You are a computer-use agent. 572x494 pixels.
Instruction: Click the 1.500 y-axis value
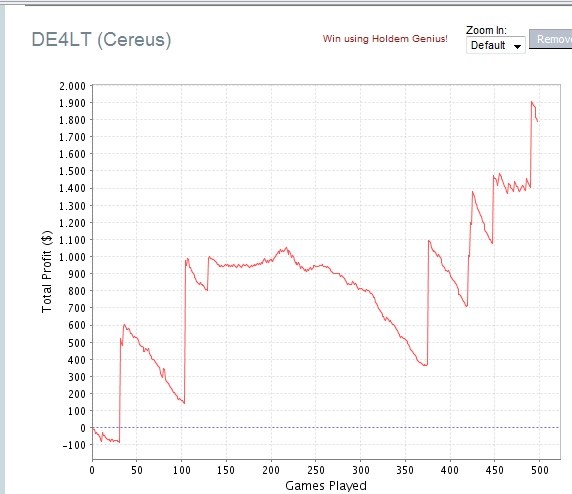[72, 171]
